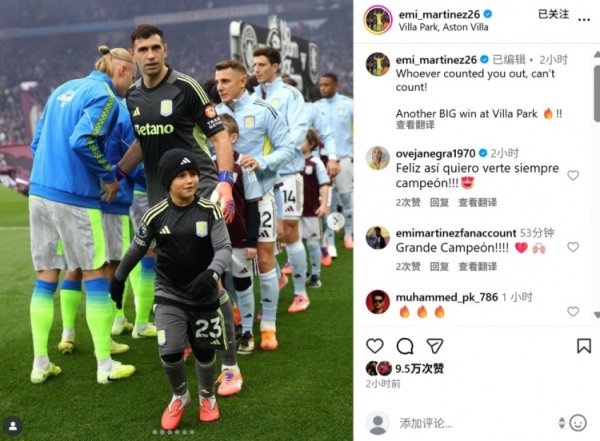View who liked via 9.5万次赞
Screen dimensions: 600x441
point(419,368)
